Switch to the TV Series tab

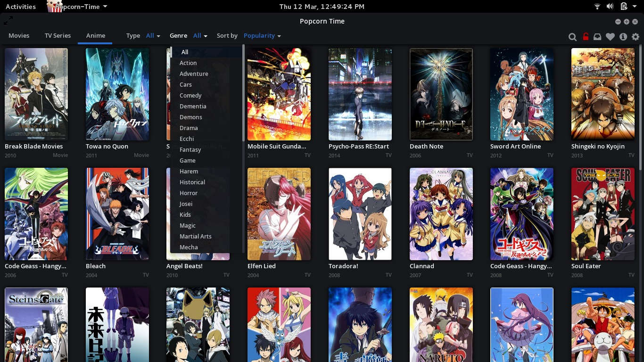[58, 35]
